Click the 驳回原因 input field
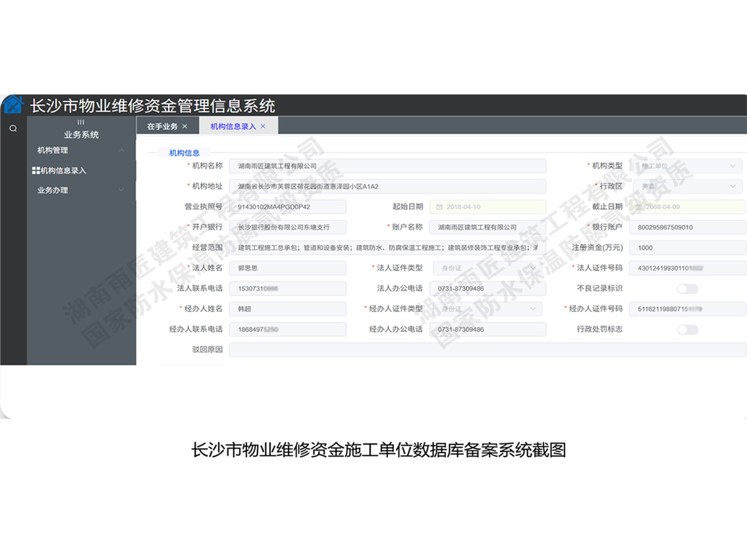The width and height of the screenshot is (747, 560). pyautogui.click(x=487, y=350)
